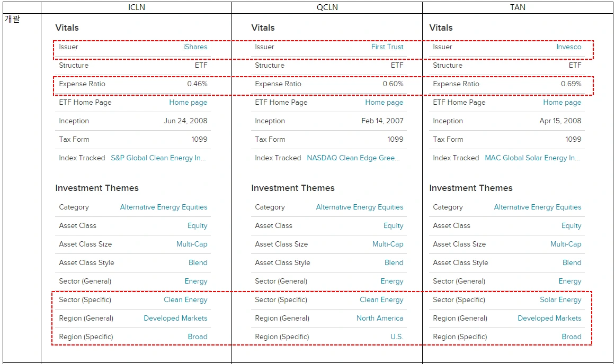
Task: Open the MAC Global Solar Energy index link
Action: point(532,158)
